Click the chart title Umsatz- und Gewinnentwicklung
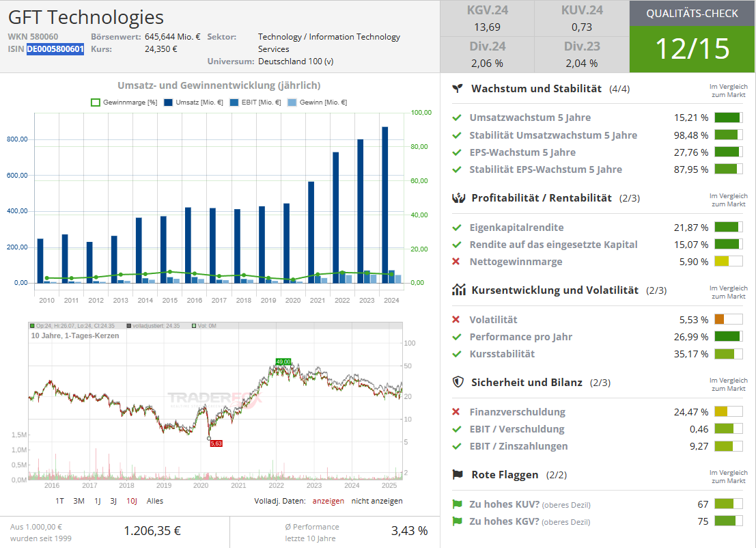The height and width of the screenshot is (548, 756). (x=219, y=85)
